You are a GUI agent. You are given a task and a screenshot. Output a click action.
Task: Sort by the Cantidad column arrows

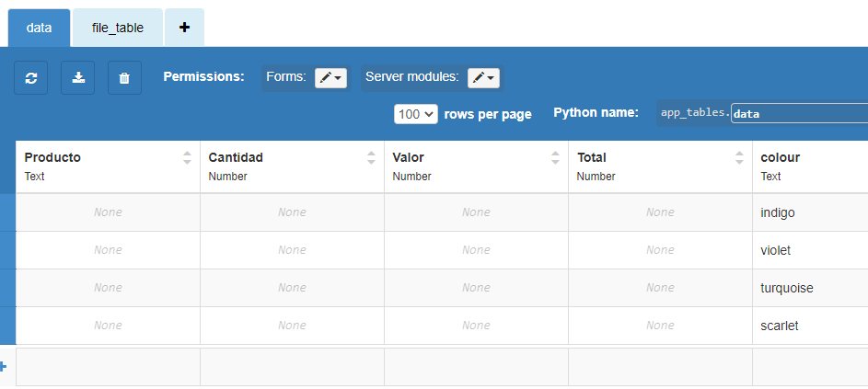pyautogui.click(x=371, y=157)
